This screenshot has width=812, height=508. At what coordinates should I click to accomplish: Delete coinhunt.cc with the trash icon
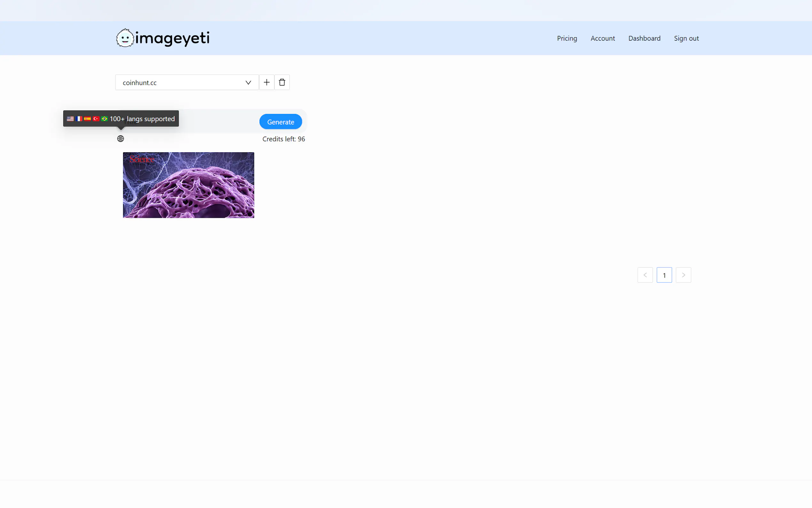pyautogui.click(x=282, y=82)
